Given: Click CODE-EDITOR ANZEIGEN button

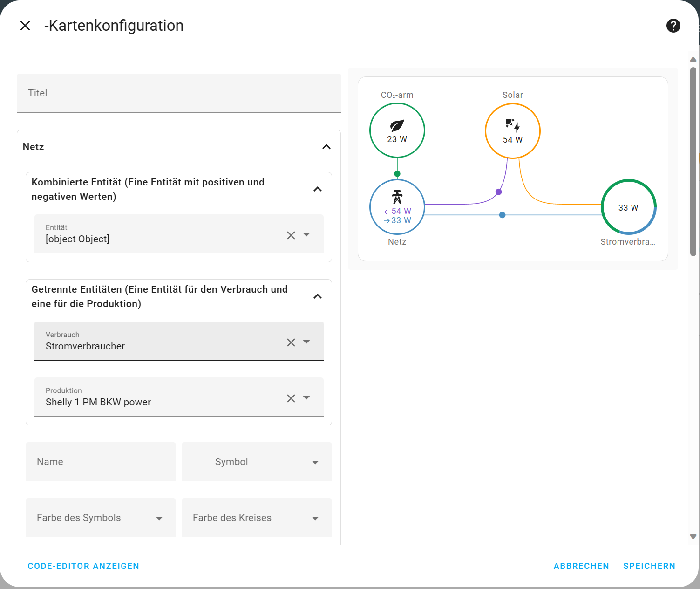Looking at the screenshot, I should coord(83,566).
